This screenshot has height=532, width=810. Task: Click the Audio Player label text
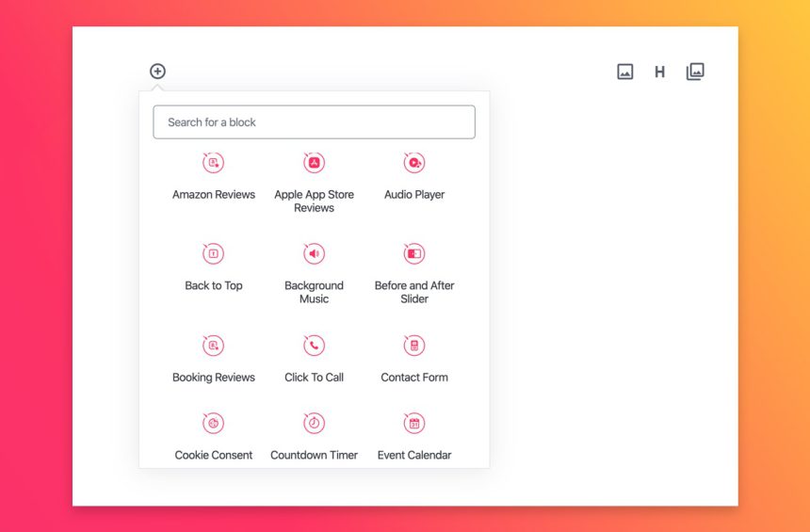pyautogui.click(x=414, y=195)
